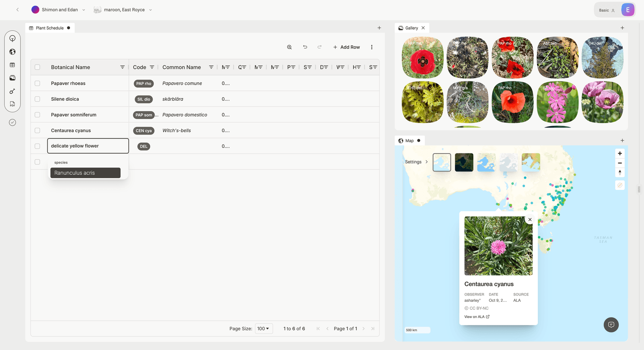Check the Papaver rhoeas row checkbox
This screenshot has height=350, width=644.
(x=37, y=83)
